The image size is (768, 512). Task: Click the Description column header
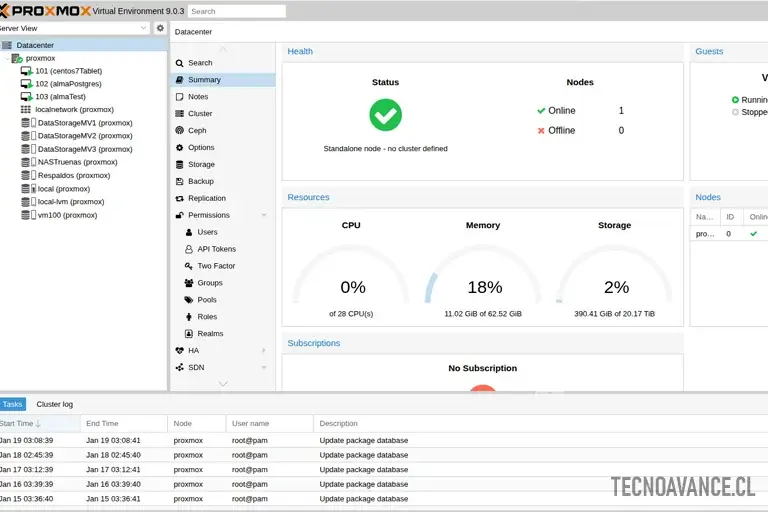(541, 423)
